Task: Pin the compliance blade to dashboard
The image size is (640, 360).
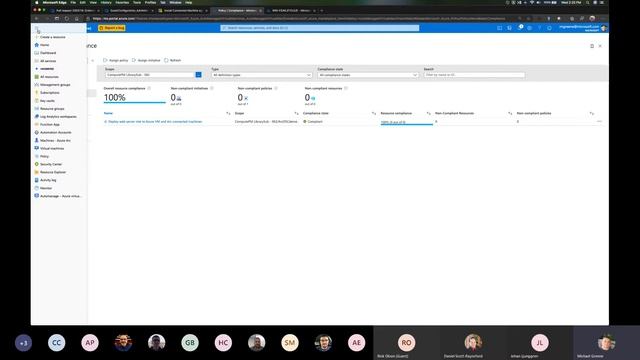Action: tap(592, 46)
